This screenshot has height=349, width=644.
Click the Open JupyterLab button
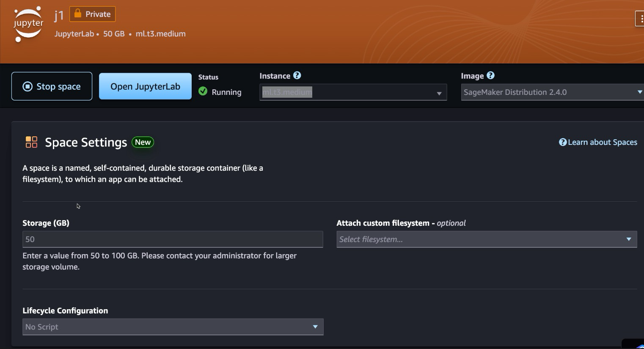(145, 86)
